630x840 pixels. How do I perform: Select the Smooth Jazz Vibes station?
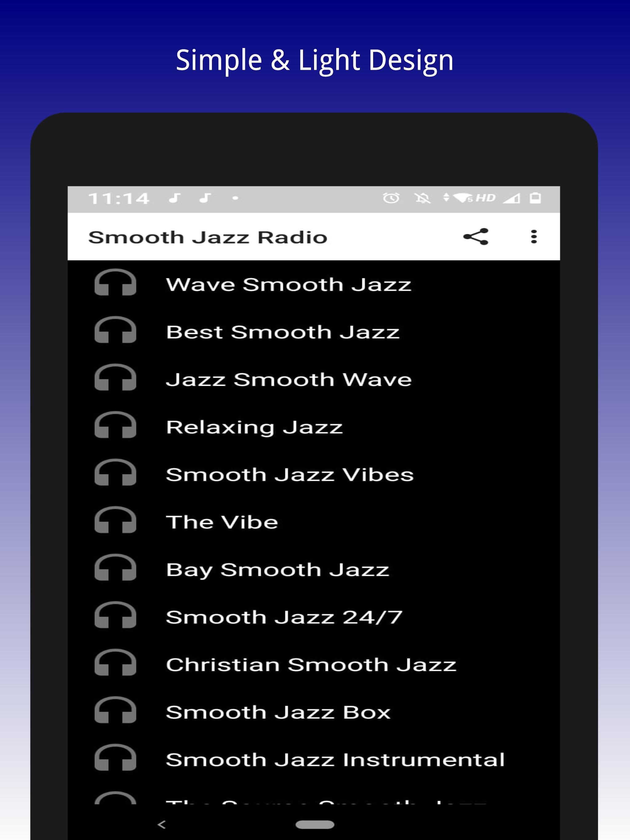pos(314,474)
